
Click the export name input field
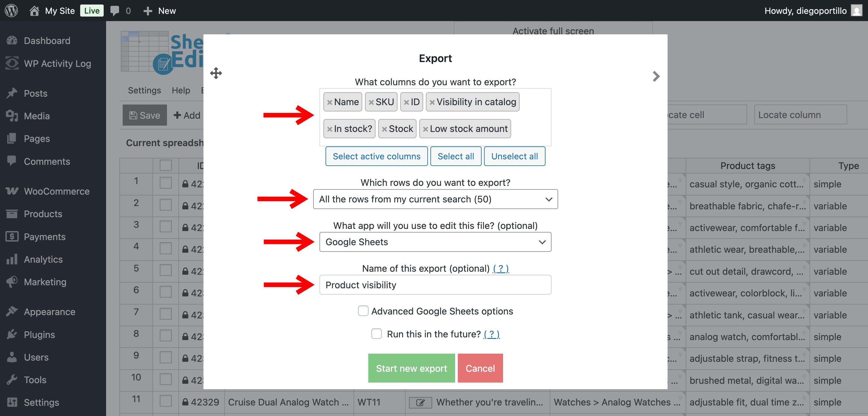pos(435,285)
